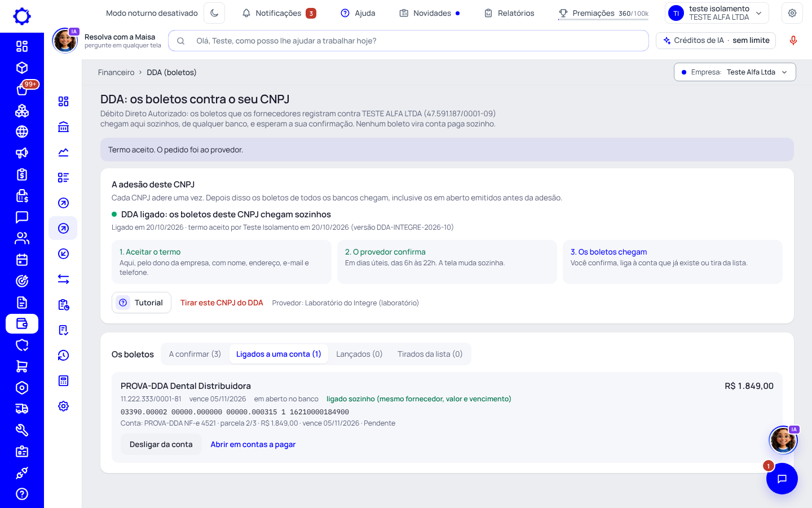Check Premiações trophy progress bar

603,14
